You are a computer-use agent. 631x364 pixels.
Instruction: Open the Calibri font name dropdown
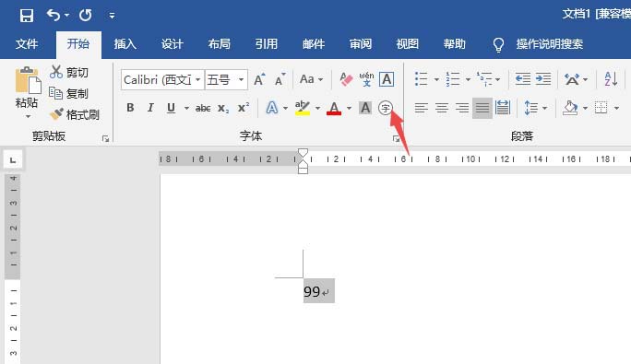pyautogui.click(x=198, y=79)
